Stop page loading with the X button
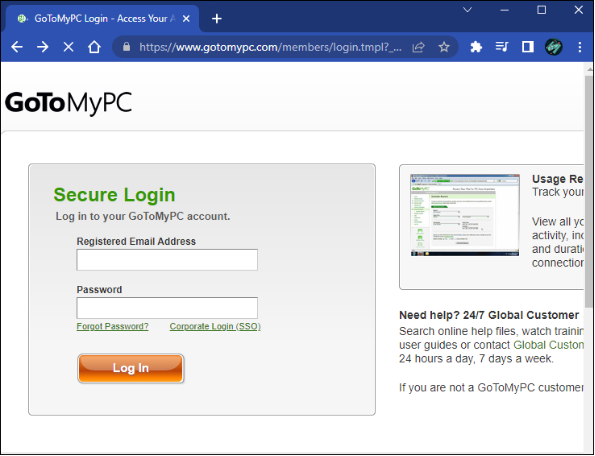The width and height of the screenshot is (595, 456). (68, 47)
